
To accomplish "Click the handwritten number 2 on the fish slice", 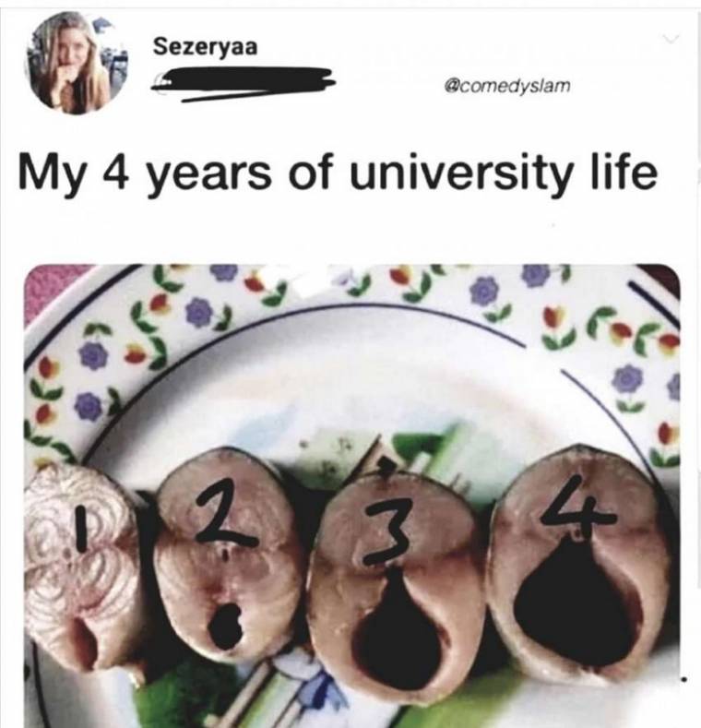I will tap(223, 520).
